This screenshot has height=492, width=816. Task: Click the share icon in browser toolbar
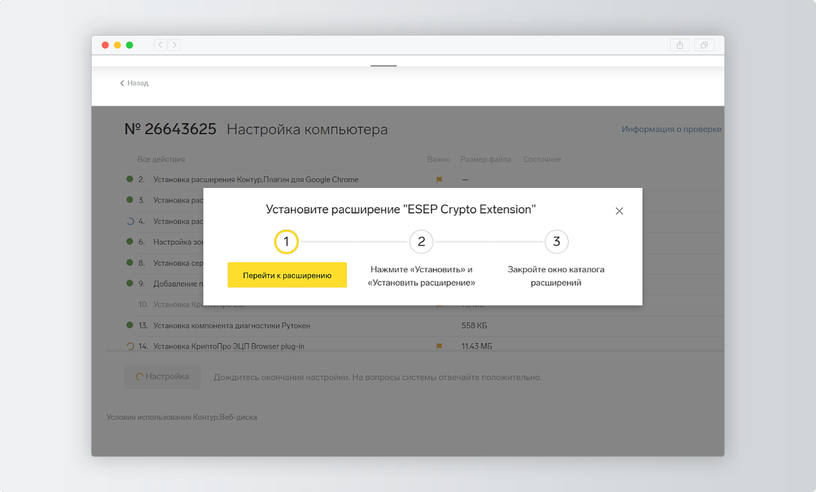click(680, 45)
